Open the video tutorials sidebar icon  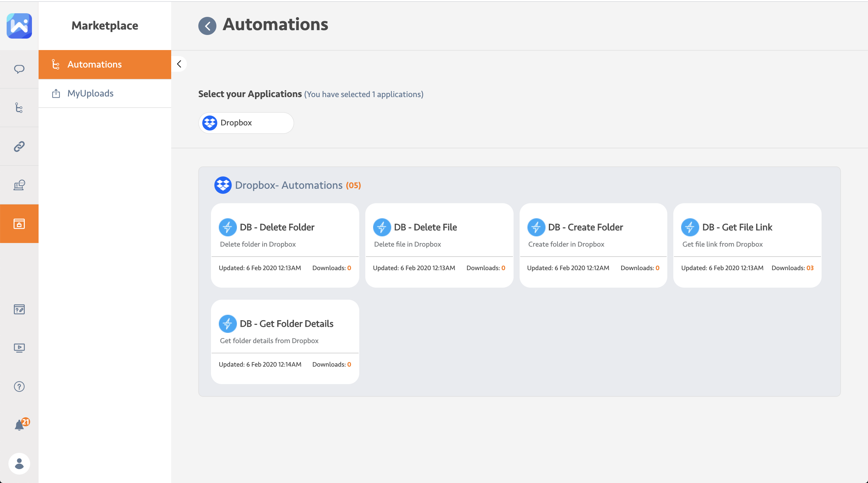point(19,348)
